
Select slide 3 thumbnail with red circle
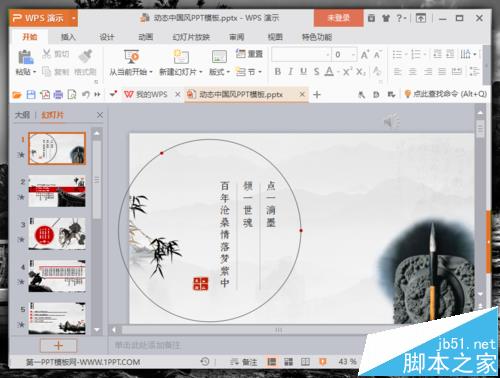[x=57, y=234]
